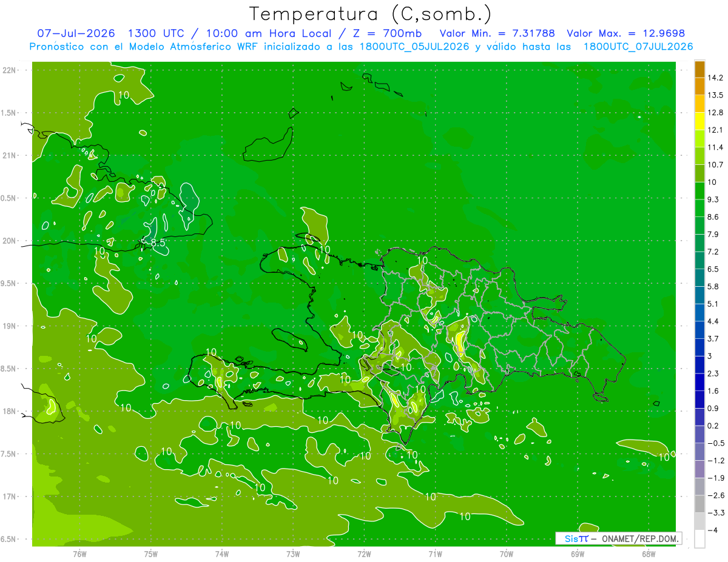The height and width of the screenshot is (562, 728).
Task: Click the title 'Temperatura (C,somb.)'
Action: (370, 14)
